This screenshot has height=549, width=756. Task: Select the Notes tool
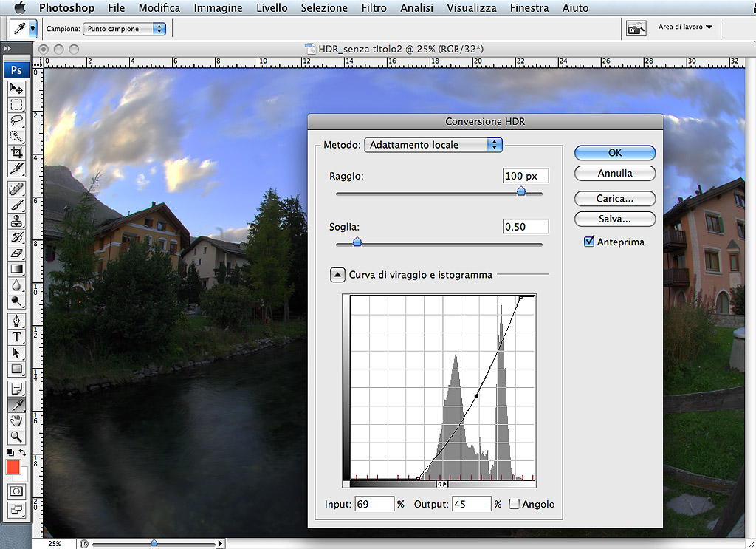coord(16,389)
